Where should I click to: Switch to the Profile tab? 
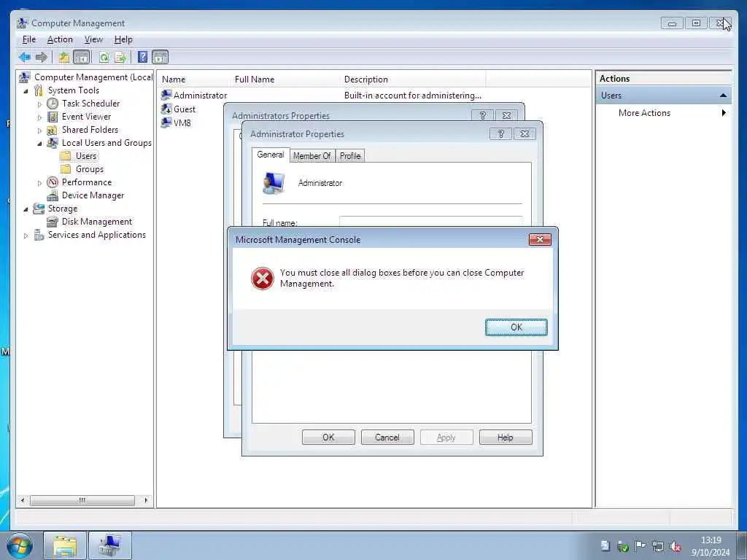350,156
